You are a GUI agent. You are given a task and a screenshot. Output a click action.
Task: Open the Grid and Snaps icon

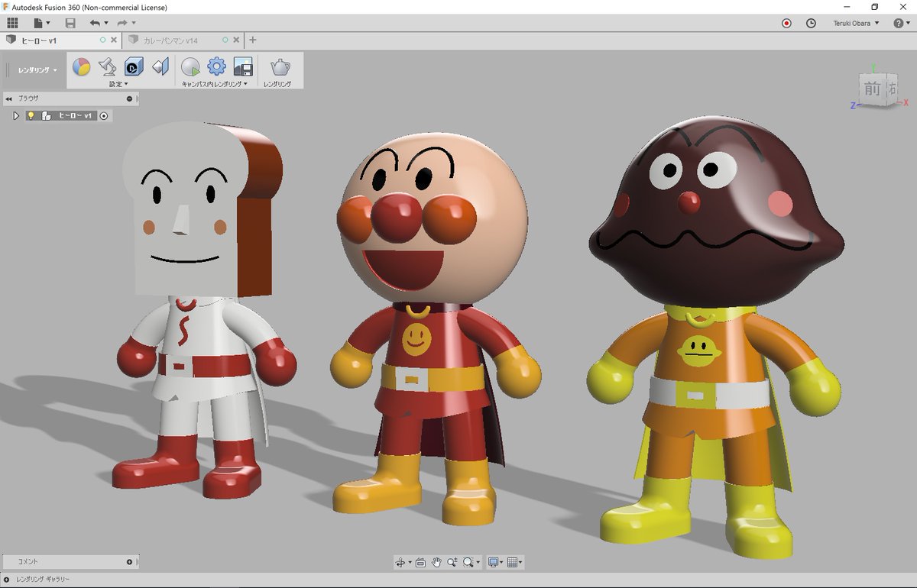513,563
